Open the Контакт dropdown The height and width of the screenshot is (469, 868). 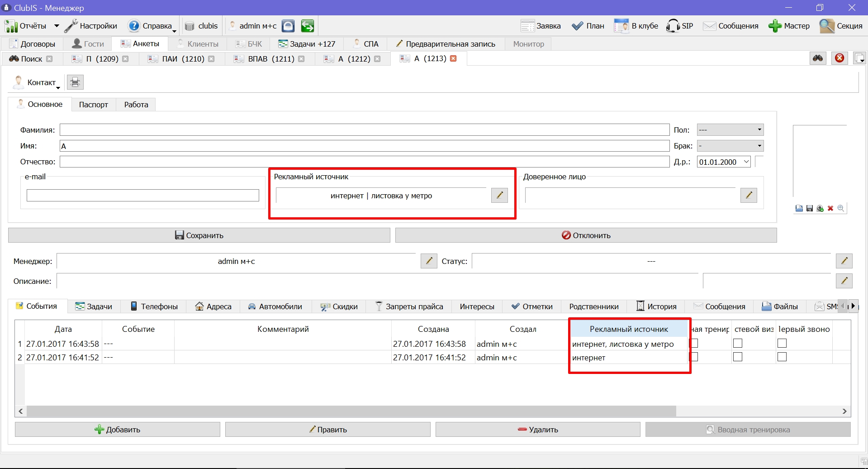pyautogui.click(x=37, y=82)
